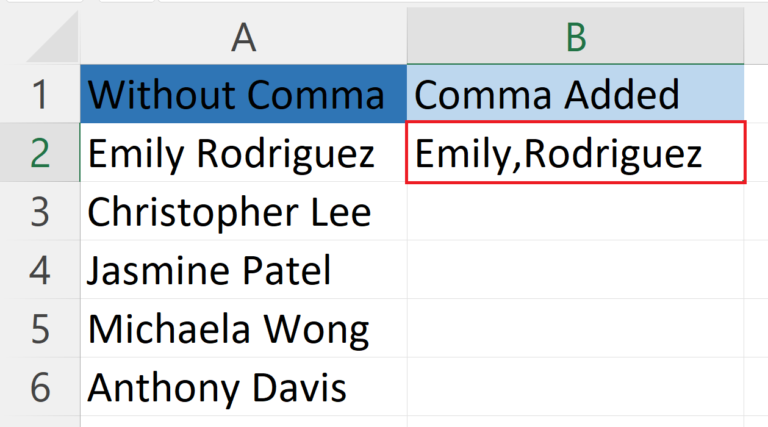Click empty cell B4 beside Jasmine Patel
This screenshot has width=768, height=427.
tap(575, 270)
